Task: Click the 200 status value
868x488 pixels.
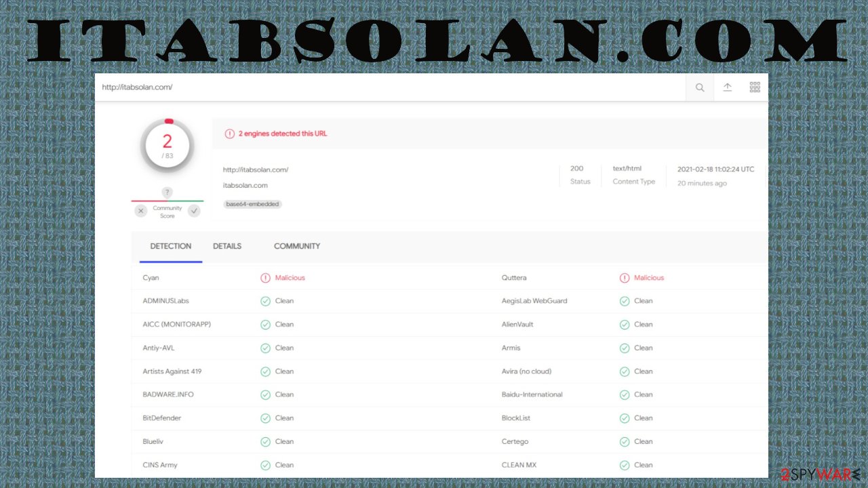Action: point(576,168)
